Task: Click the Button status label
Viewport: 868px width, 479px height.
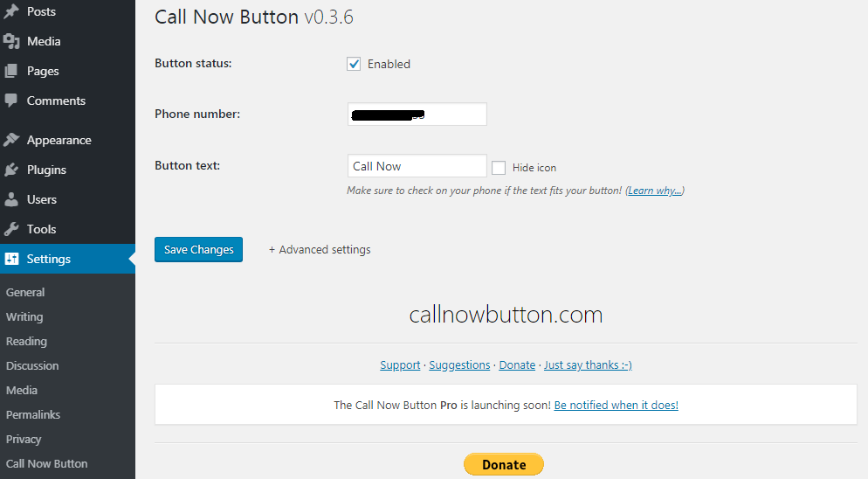Action: 193,63
